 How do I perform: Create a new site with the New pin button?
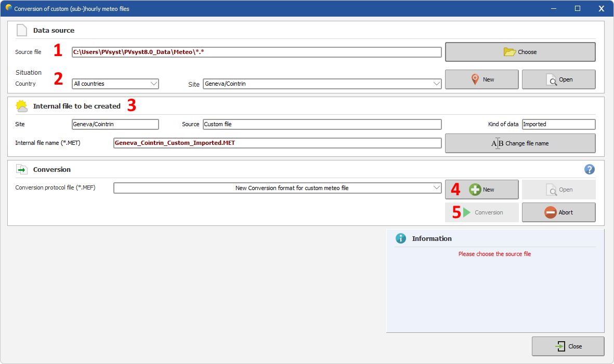[x=481, y=79]
